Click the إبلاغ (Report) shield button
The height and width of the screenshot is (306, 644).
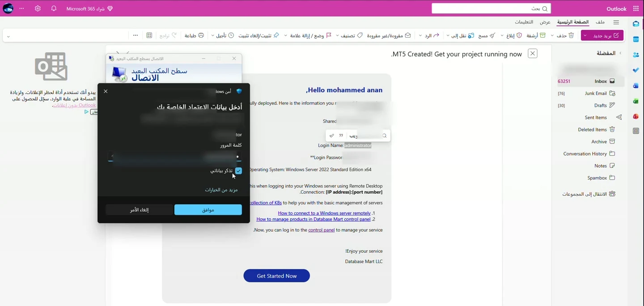514,35
